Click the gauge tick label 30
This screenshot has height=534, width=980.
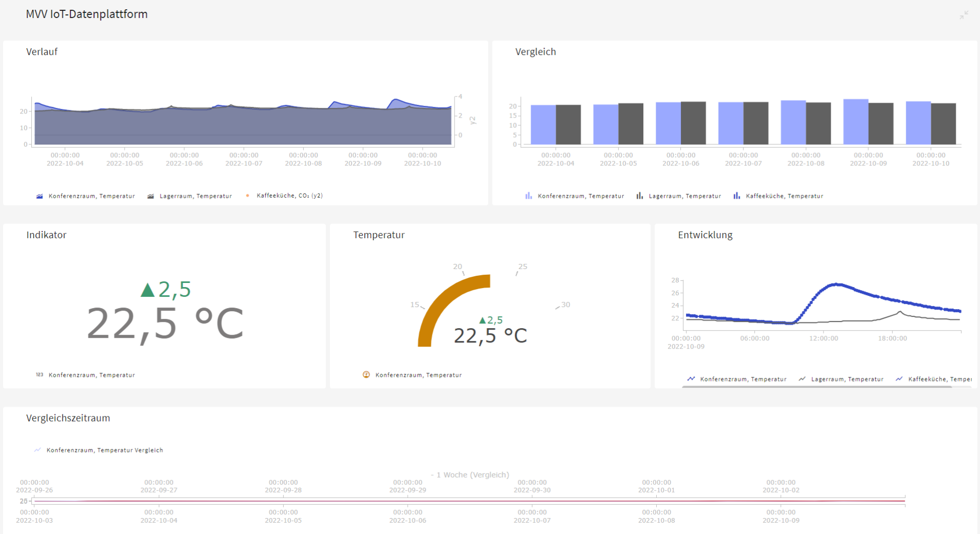coord(565,304)
